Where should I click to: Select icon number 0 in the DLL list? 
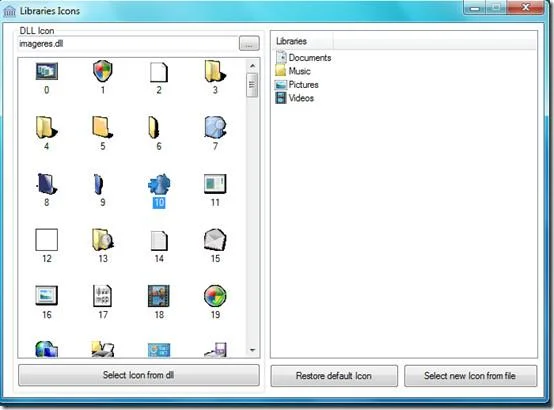pos(47,72)
